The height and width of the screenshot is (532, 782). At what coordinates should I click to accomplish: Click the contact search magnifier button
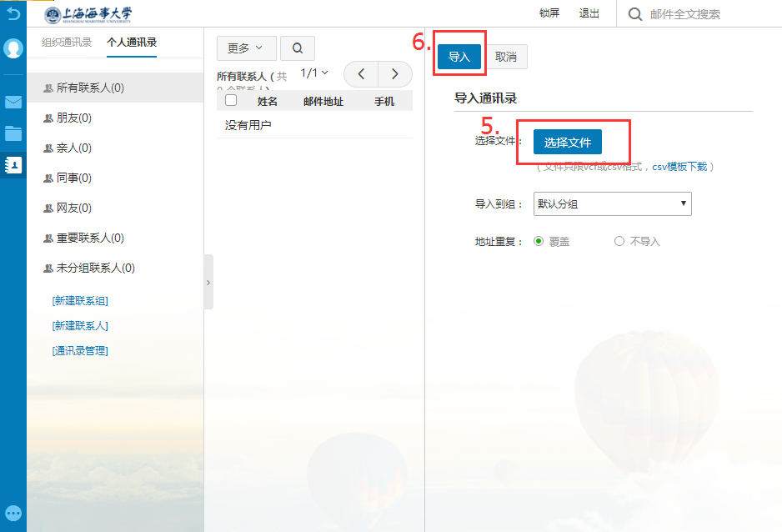point(298,48)
